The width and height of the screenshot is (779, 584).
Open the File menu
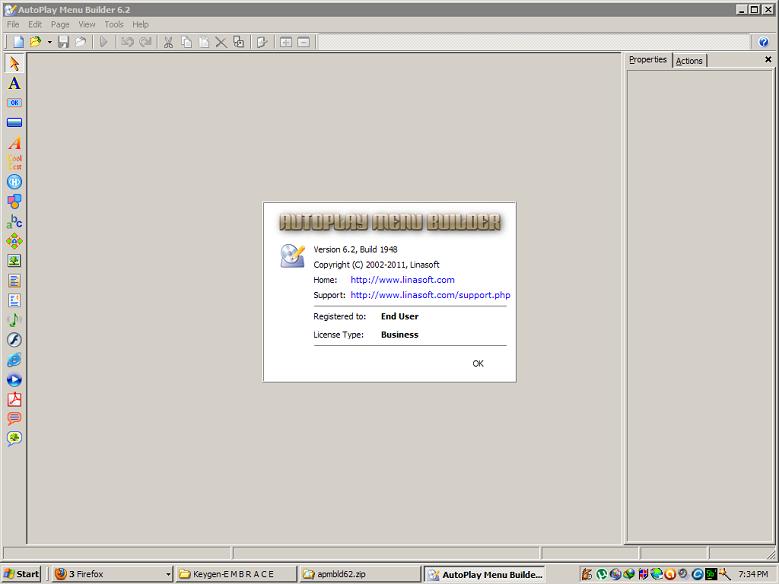(13, 24)
